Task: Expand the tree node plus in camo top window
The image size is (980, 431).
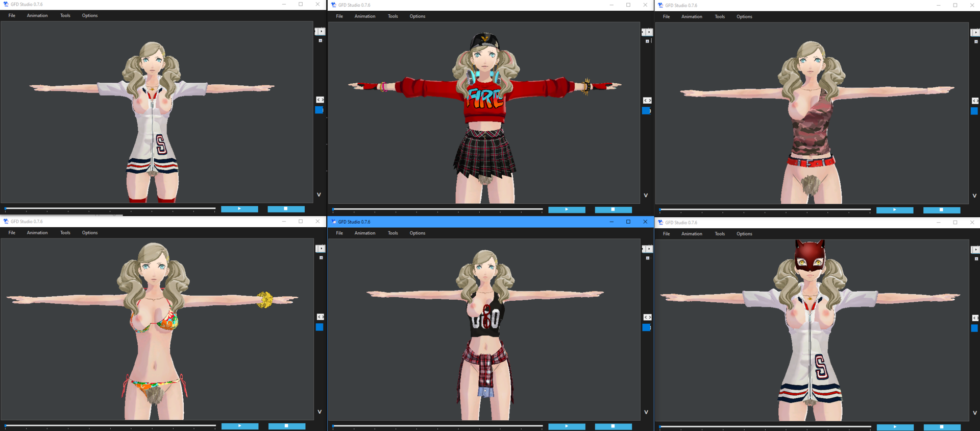Action: tap(976, 42)
